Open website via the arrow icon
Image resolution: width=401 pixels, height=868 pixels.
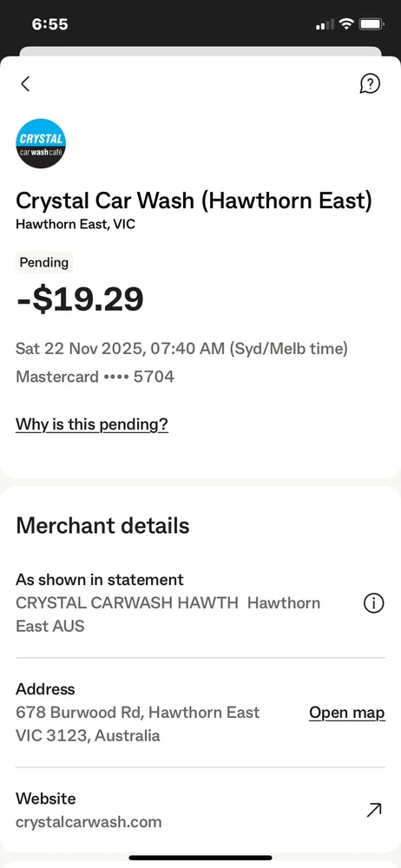374,810
